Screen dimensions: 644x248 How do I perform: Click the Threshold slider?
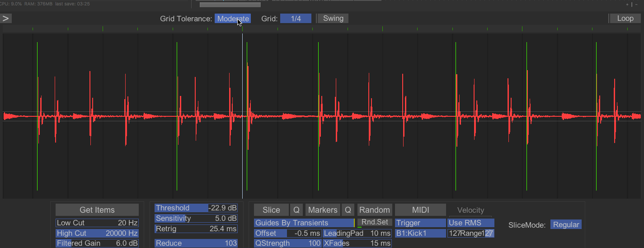pyautogui.click(x=196, y=208)
